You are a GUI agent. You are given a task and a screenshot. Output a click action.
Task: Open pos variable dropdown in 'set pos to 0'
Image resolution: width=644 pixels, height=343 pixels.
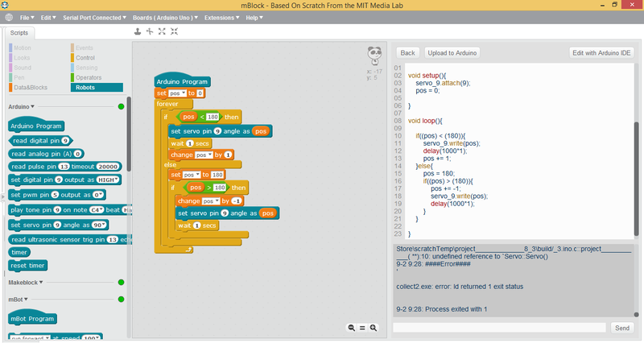point(177,93)
